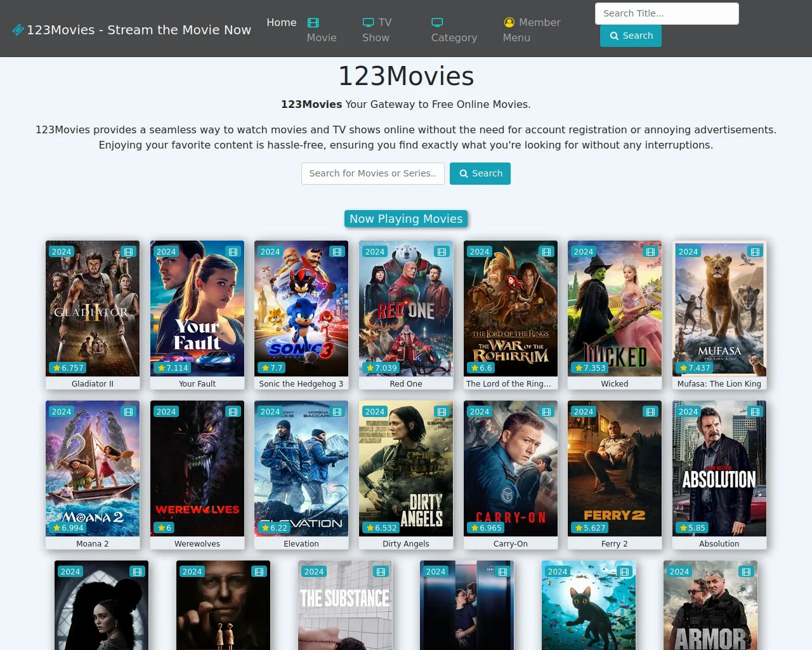Focus the Search Title input field

point(667,13)
